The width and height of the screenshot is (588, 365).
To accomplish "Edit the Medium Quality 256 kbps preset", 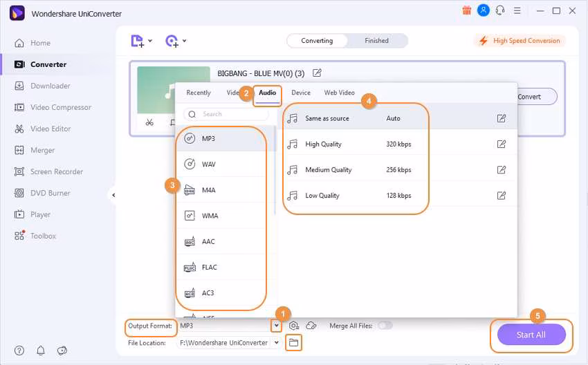I will coord(502,170).
